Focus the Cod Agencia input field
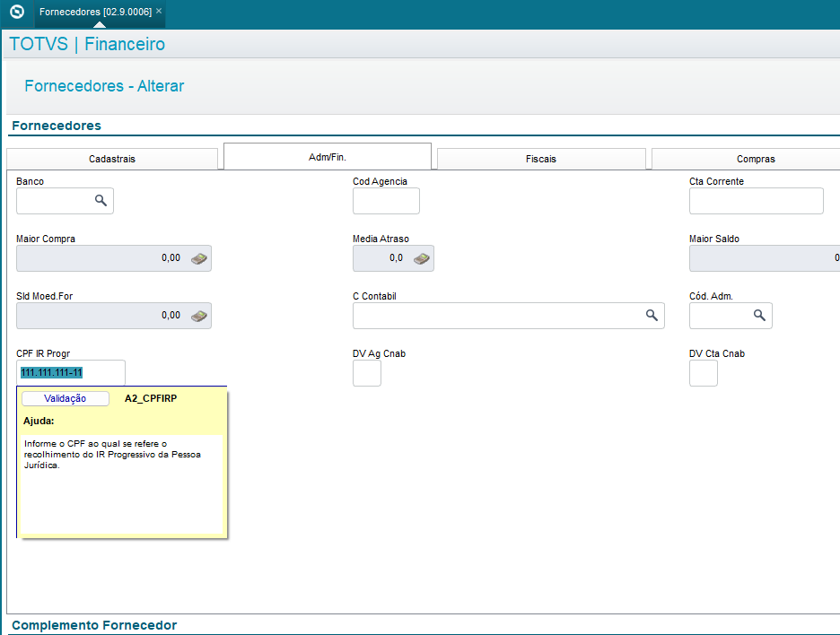Image resolution: width=840 pixels, height=635 pixels. (386, 201)
